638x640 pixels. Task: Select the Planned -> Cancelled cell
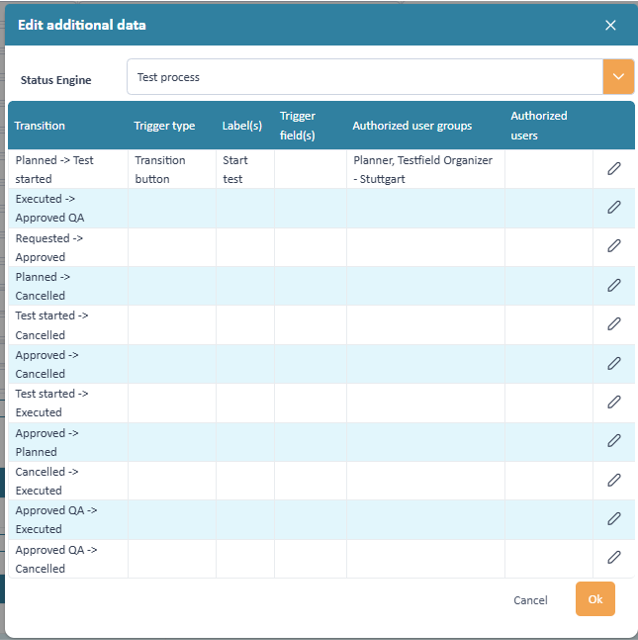(x=68, y=286)
